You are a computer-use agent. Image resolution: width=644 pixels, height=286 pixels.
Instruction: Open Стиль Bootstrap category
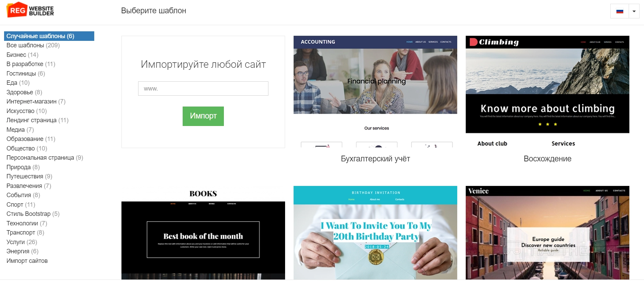pyautogui.click(x=33, y=214)
